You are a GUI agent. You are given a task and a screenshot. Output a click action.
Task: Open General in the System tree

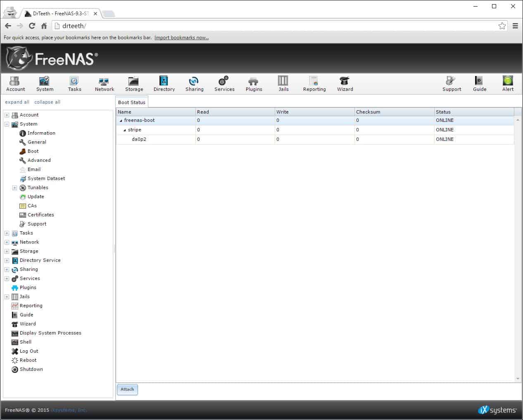tap(33, 142)
